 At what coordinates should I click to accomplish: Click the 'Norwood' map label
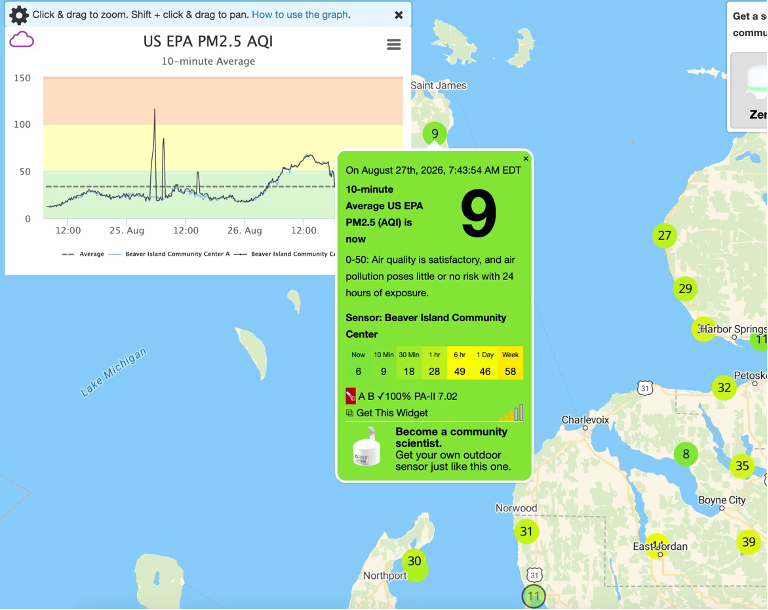pyautogui.click(x=516, y=508)
